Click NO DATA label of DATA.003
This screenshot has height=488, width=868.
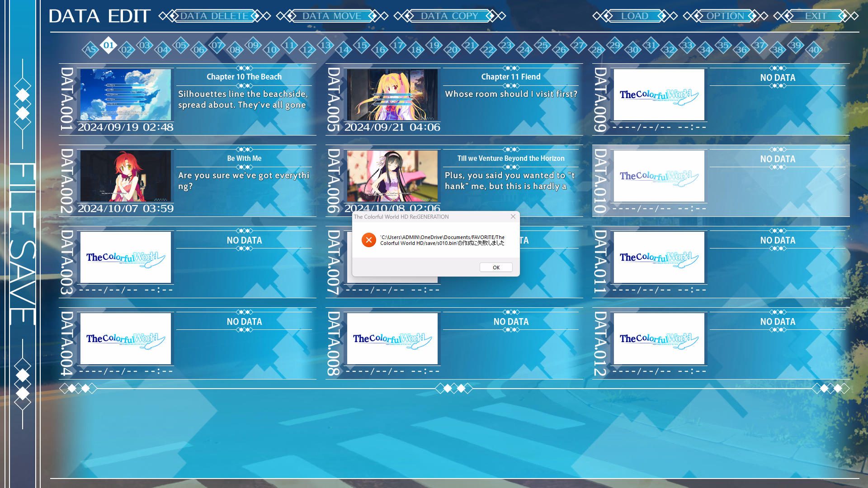point(244,240)
